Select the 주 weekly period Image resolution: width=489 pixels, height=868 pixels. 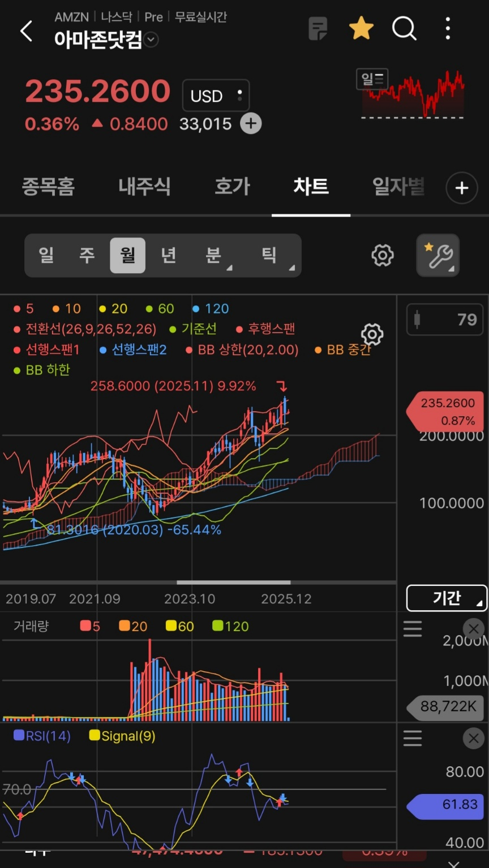(x=87, y=255)
